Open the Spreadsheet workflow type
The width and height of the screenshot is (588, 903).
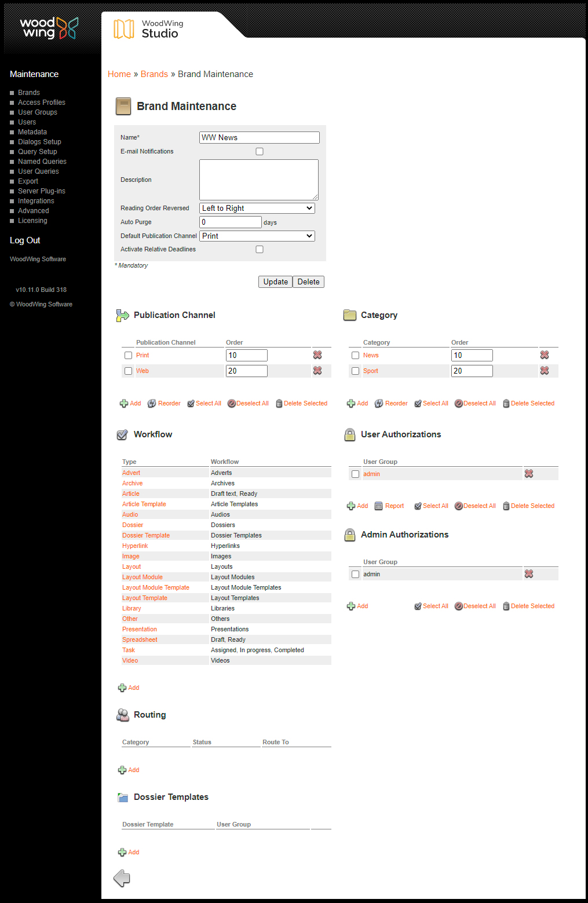(x=140, y=639)
